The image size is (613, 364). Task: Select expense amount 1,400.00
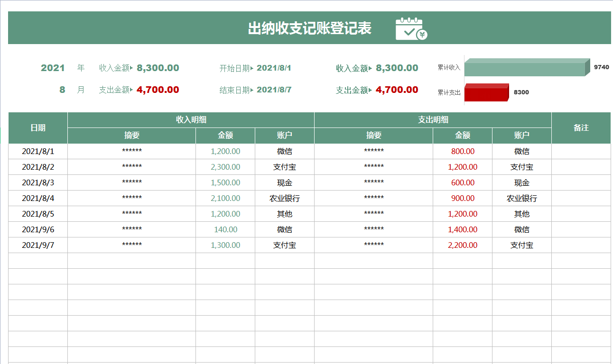(x=463, y=229)
